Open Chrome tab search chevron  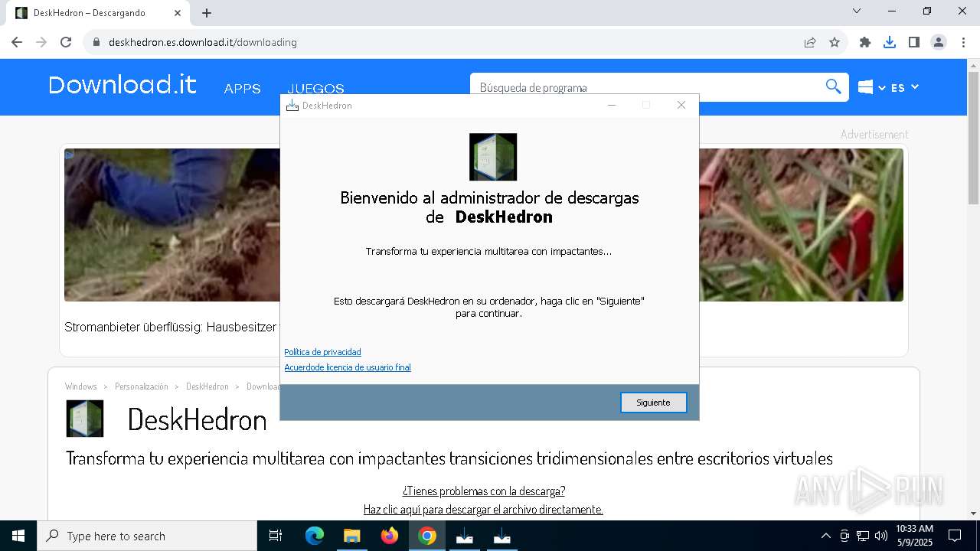[x=857, y=11]
